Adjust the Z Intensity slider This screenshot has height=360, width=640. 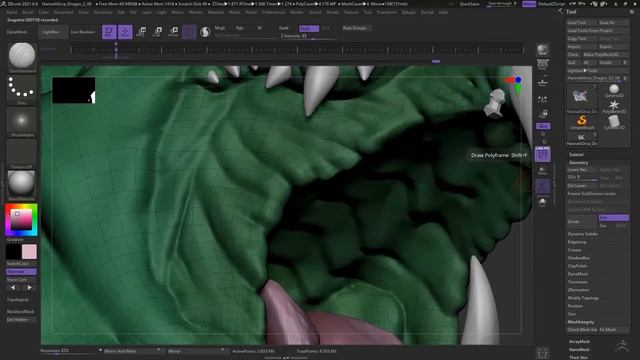[309, 36]
